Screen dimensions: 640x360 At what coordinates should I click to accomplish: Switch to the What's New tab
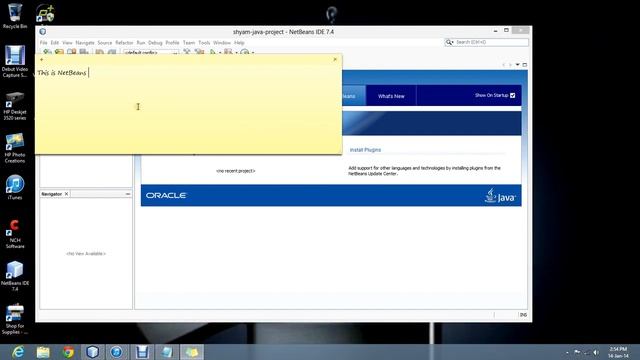coord(391,96)
